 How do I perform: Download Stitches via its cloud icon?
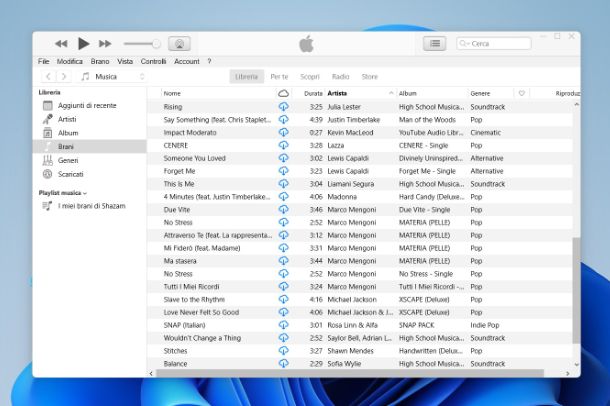284,350
